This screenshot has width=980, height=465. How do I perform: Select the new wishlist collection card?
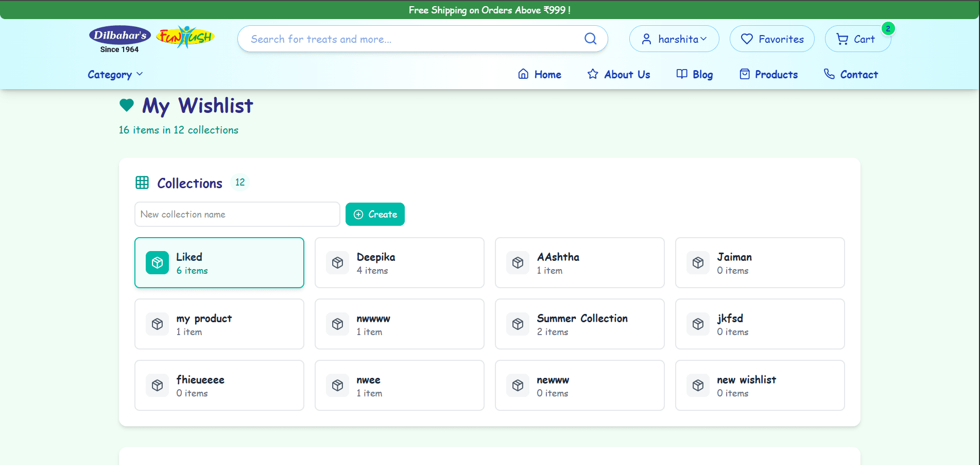(760, 386)
